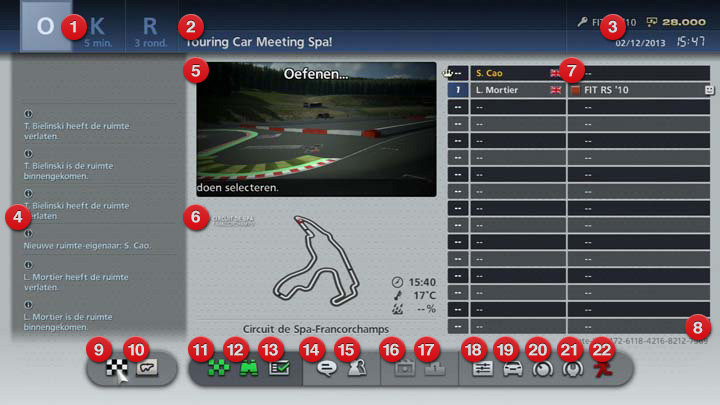The width and height of the screenshot is (720, 405).
Task: Click the greyed-out camera icon
Action: [x=400, y=367]
